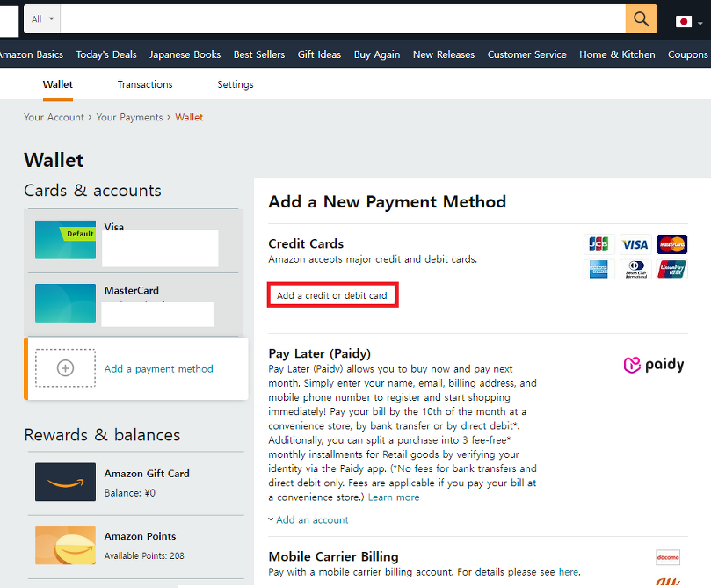
Task: Open Customer Service page
Action: [x=527, y=54]
